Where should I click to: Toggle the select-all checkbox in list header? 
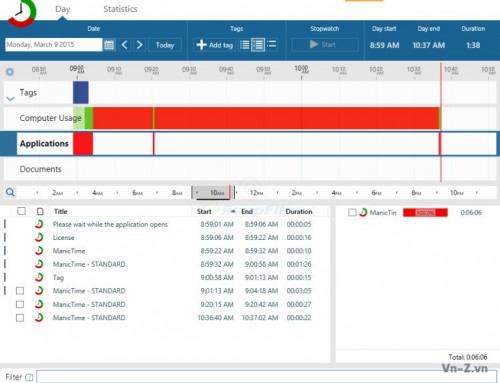[21, 211]
